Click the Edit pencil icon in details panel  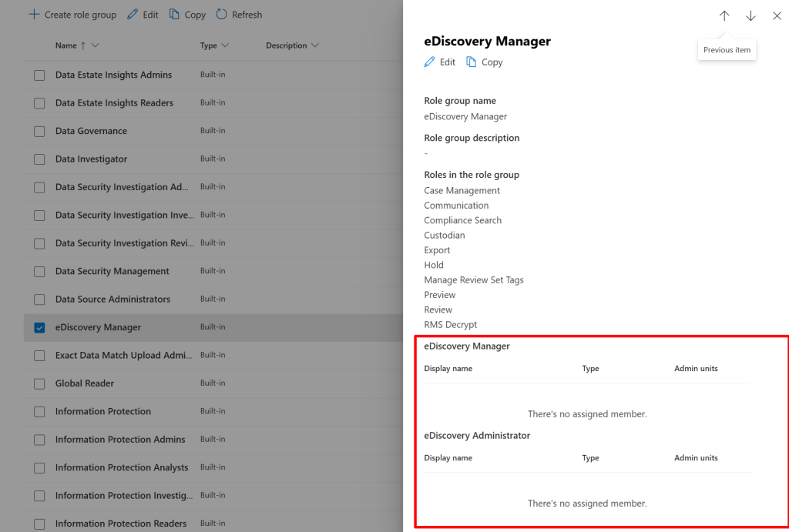click(430, 62)
